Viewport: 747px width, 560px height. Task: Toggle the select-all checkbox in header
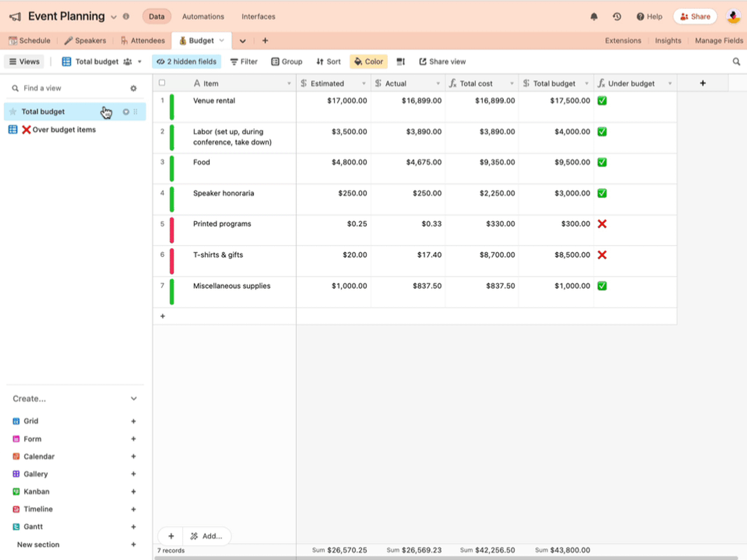(162, 83)
